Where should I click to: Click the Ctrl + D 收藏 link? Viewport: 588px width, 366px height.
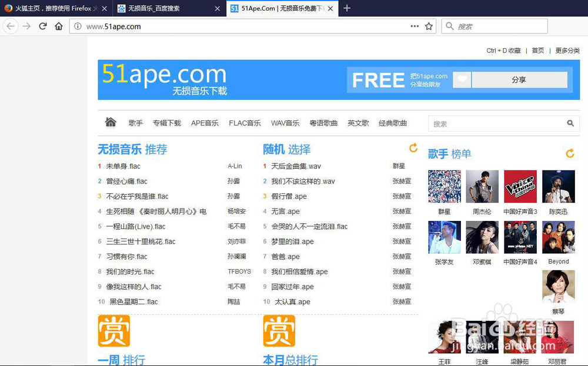[504, 50]
